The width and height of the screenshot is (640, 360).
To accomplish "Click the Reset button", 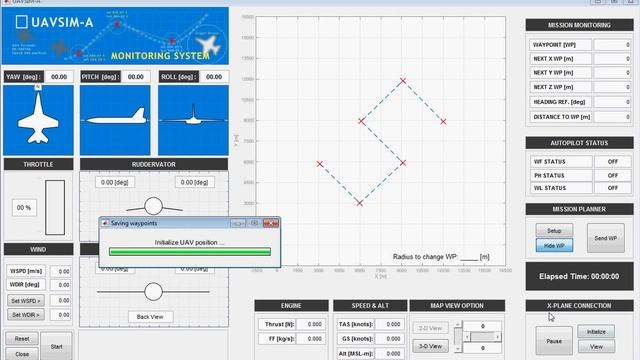I will tap(22, 339).
